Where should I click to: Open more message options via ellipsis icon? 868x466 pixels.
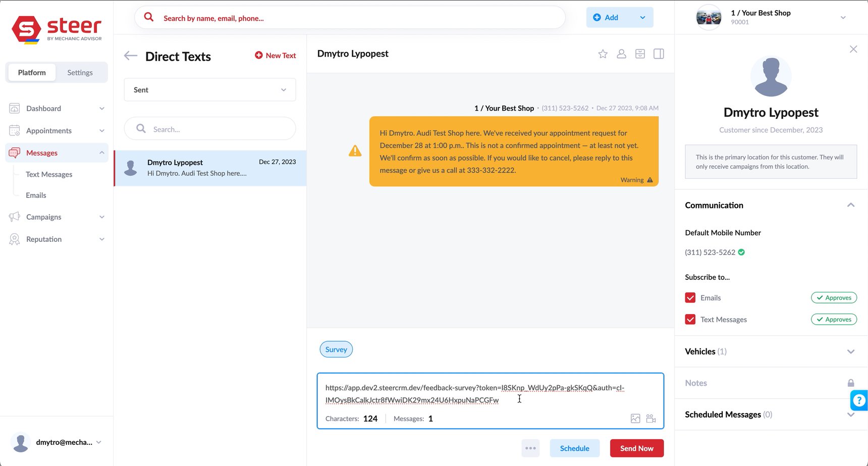point(530,448)
